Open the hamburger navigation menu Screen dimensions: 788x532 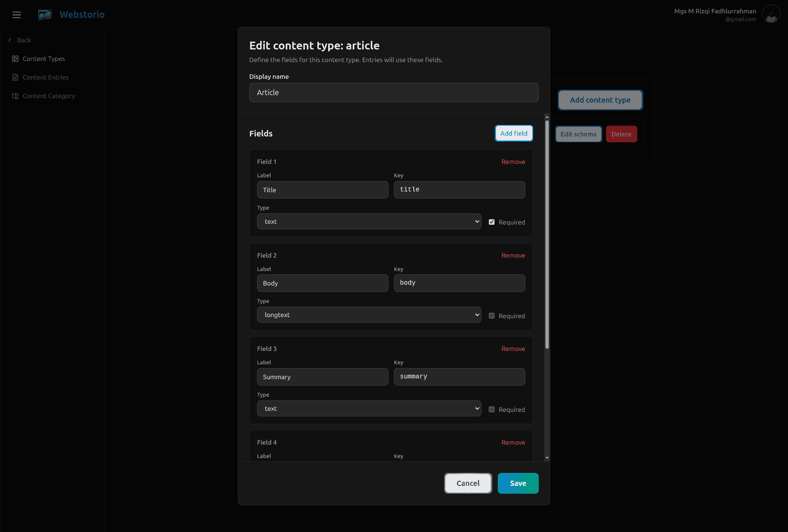point(16,15)
